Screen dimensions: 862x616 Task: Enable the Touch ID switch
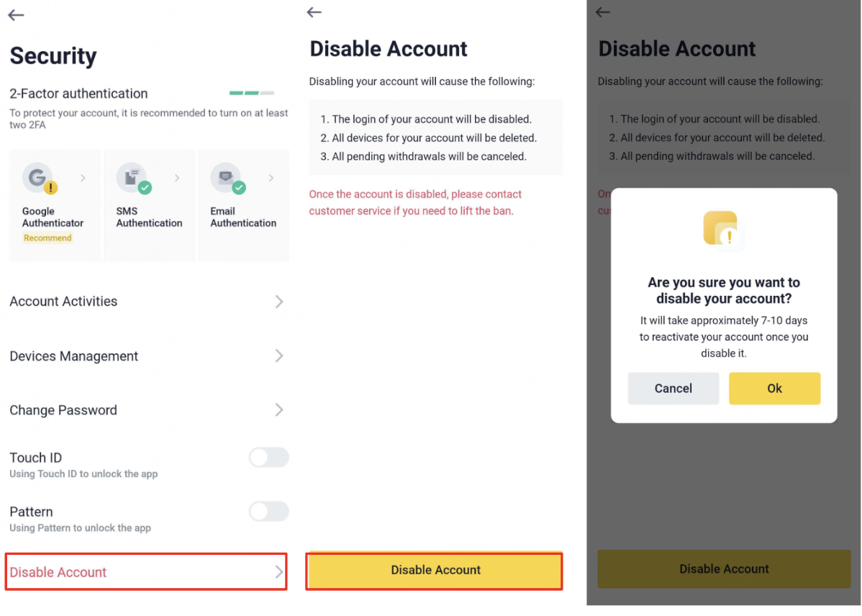click(x=268, y=458)
